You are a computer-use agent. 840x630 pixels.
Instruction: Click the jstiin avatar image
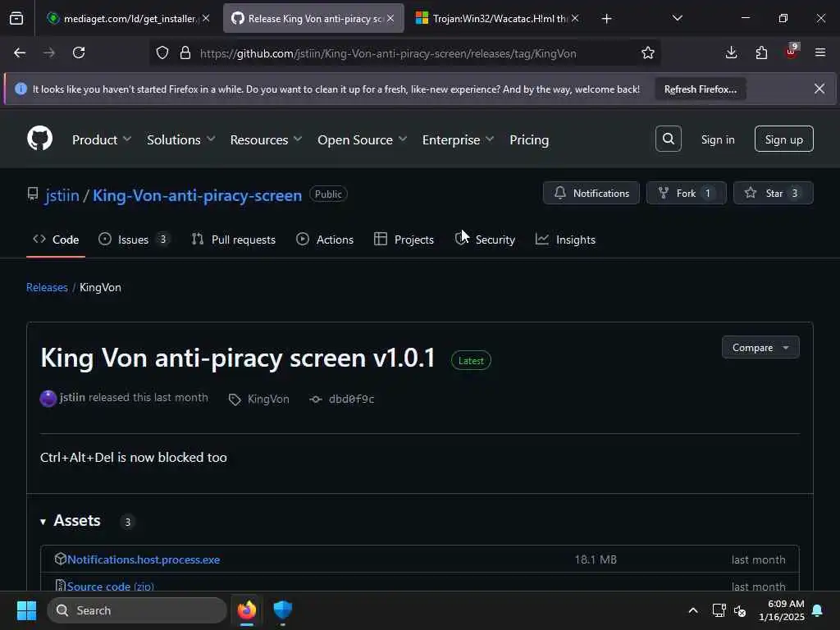pyautogui.click(x=48, y=399)
